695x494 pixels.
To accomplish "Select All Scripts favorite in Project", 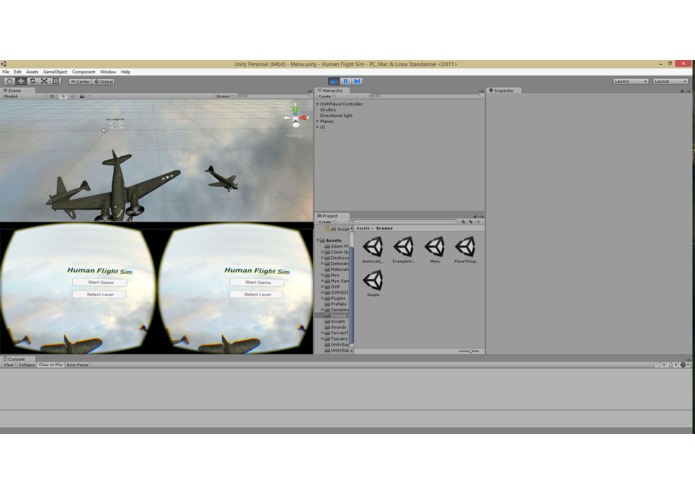I will [338, 229].
